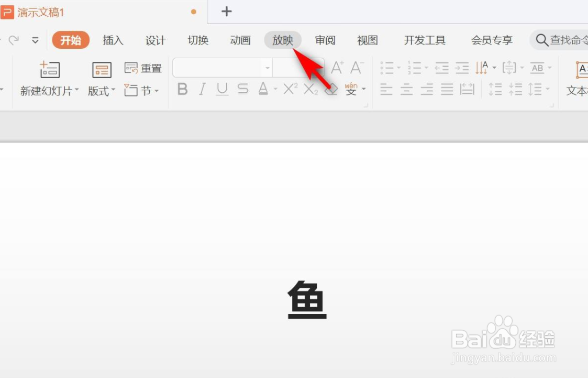Image resolution: width=588 pixels, height=378 pixels.
Task: Click the font size box
Action: tap(298, 68)
